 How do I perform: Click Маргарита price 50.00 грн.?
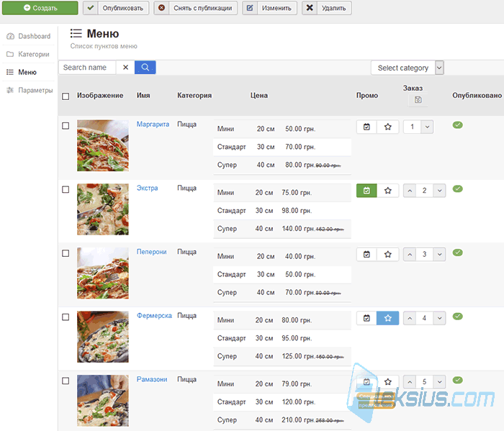tap(300, 129)
